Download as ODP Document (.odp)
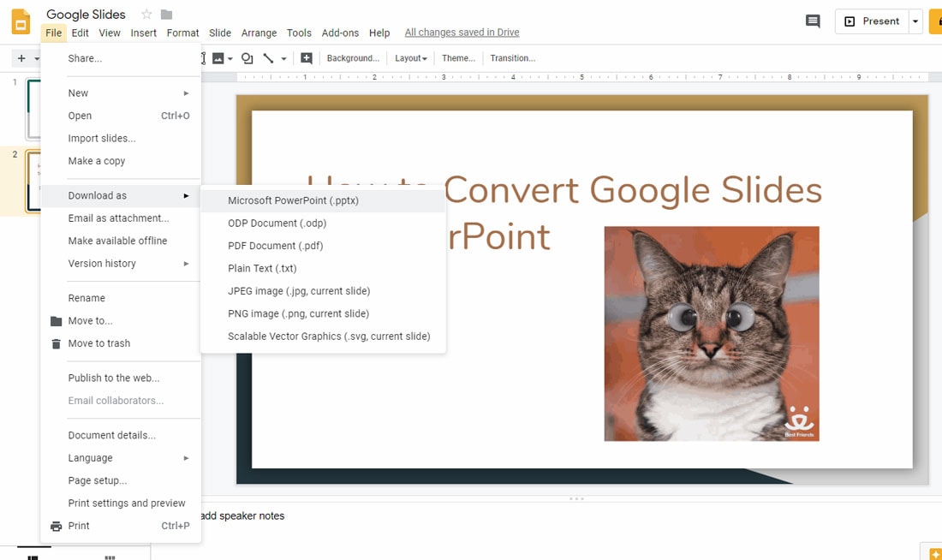Screen dimensions: 942x560 tap(323, 223)
